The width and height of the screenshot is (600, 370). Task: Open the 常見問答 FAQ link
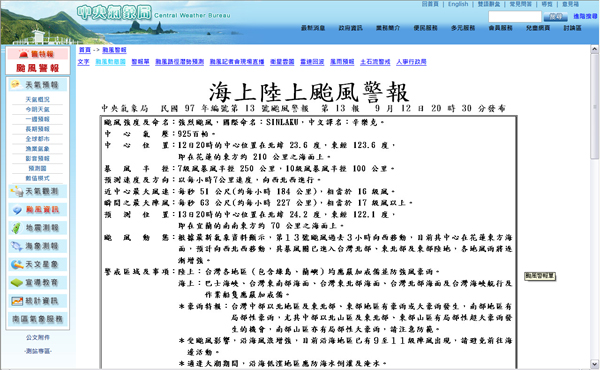(520, 4)
